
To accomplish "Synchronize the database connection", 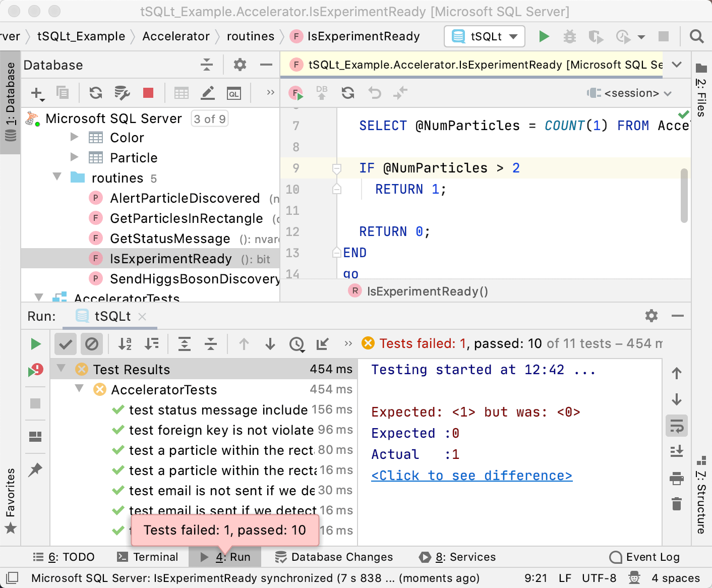I will (95, 93).
